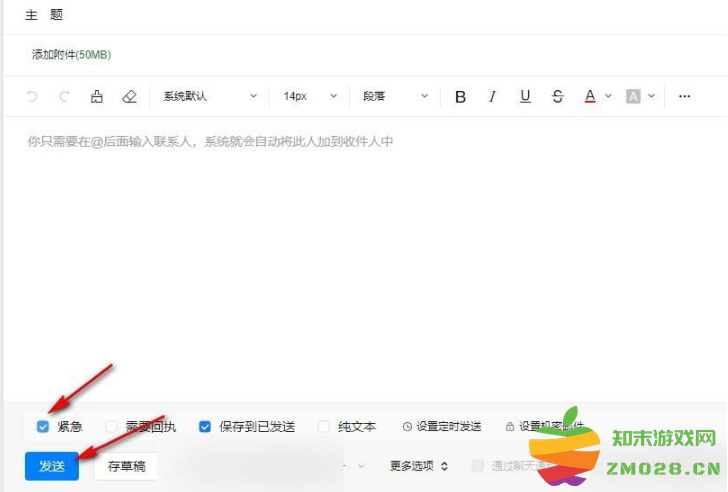Open the sender dropdown arrow beside 存草稿
The width and height of the screenshot is (728, 492).
pyautogui.click(x=361, y=466)
